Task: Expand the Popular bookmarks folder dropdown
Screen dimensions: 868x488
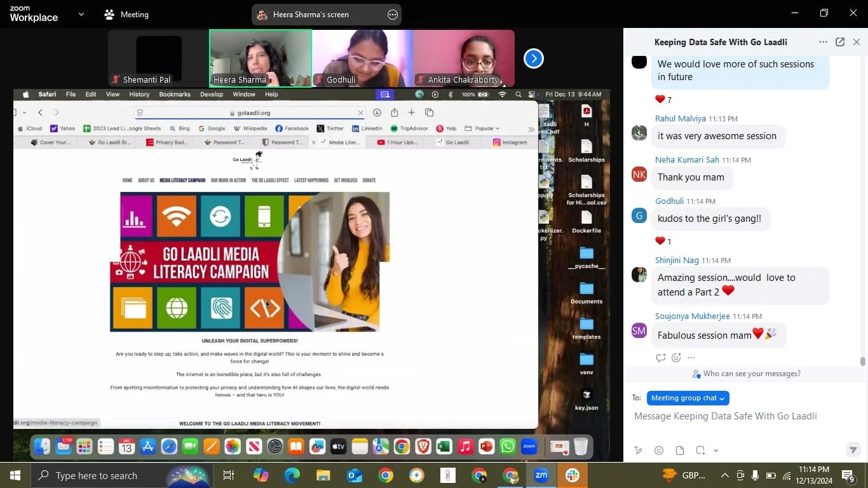Action: click(x=482, y=128)
